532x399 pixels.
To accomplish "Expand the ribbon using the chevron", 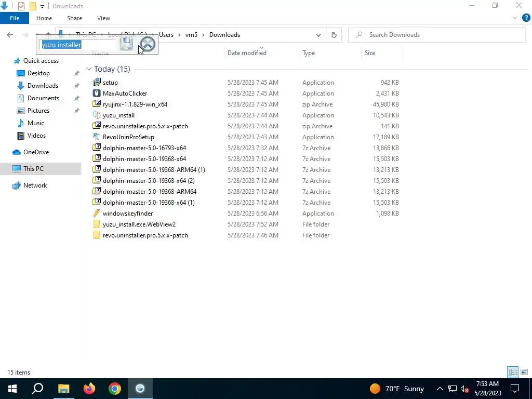I will [x=515, y=18].
